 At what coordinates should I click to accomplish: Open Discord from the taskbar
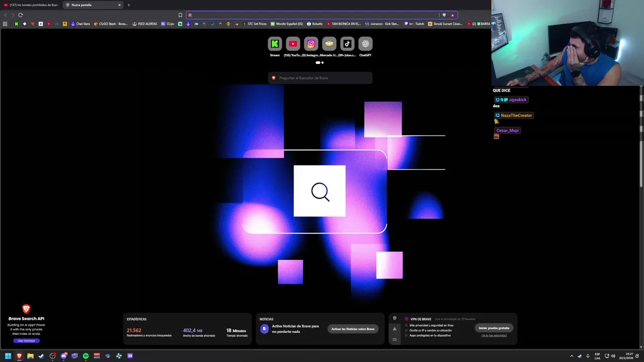63,356
